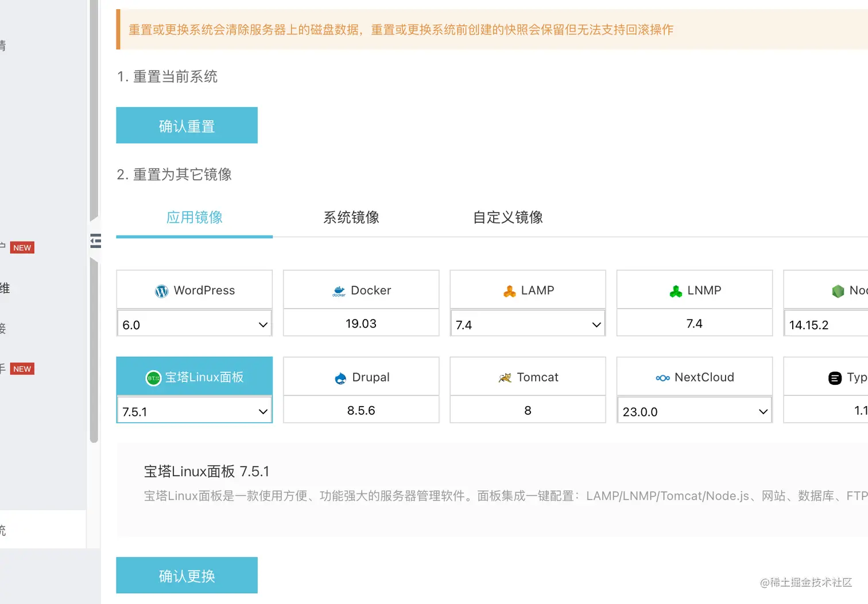Collapse the sidebar with the toggle icon
Screen dimensions: 868x604
coord(96,241)
